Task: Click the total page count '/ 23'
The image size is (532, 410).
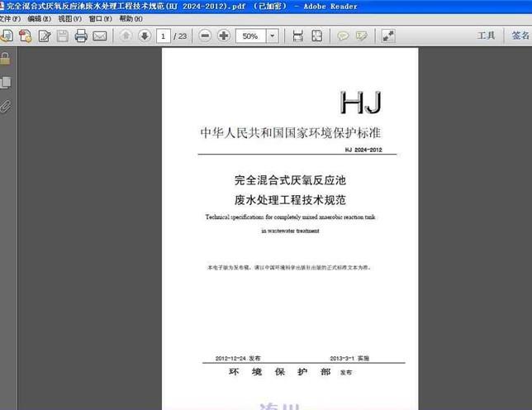Action: pyautogui.click(x=180, y=36)
